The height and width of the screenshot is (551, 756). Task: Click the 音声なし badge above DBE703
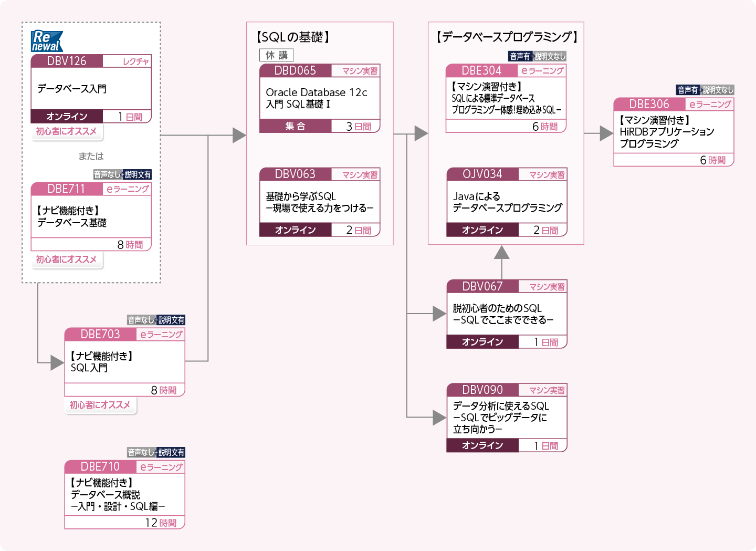point(141,320)
